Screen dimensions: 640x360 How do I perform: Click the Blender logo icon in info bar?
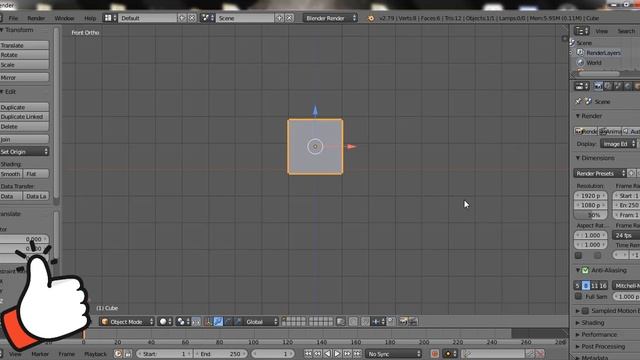coord(371,18)
